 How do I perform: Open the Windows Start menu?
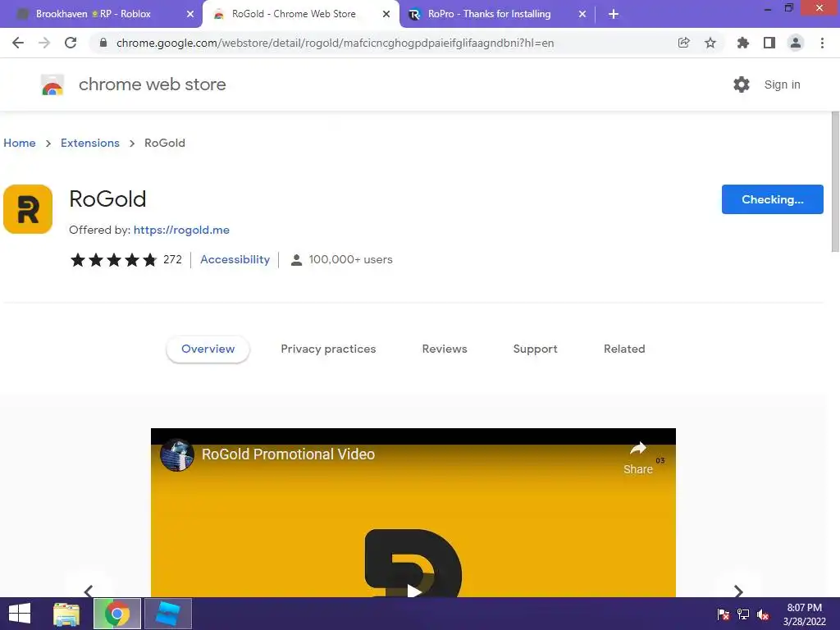20,614
